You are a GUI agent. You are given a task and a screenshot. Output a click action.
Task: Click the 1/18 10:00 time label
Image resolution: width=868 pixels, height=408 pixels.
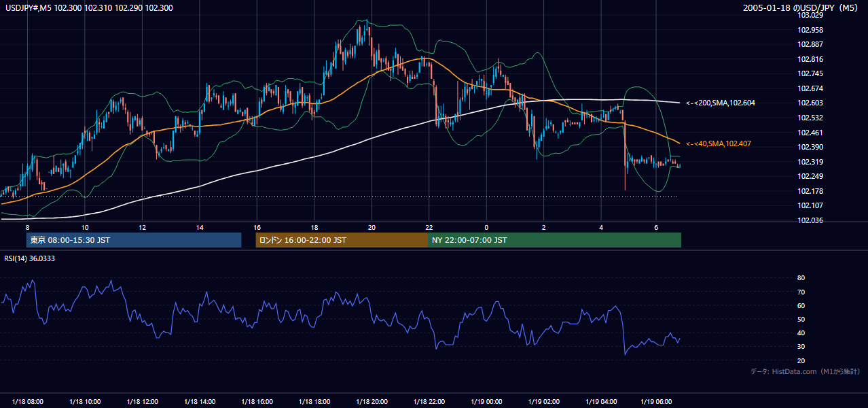(85, 402)
